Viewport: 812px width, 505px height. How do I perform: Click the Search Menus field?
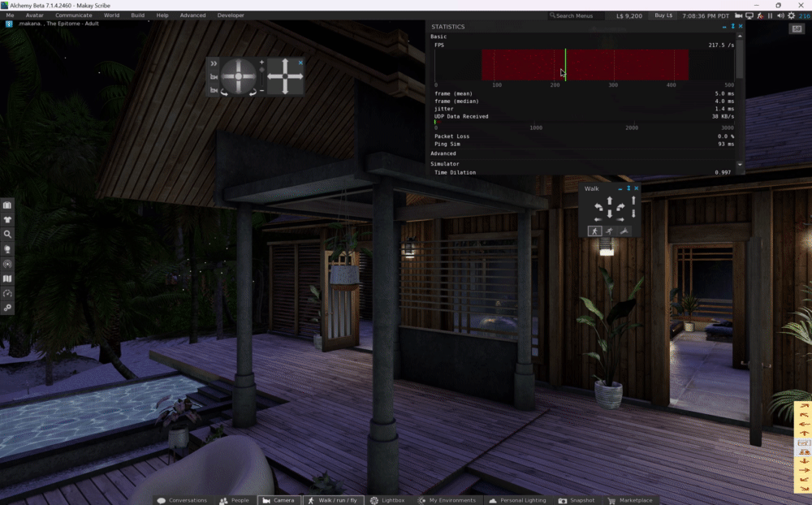click(x=575, y=15)
